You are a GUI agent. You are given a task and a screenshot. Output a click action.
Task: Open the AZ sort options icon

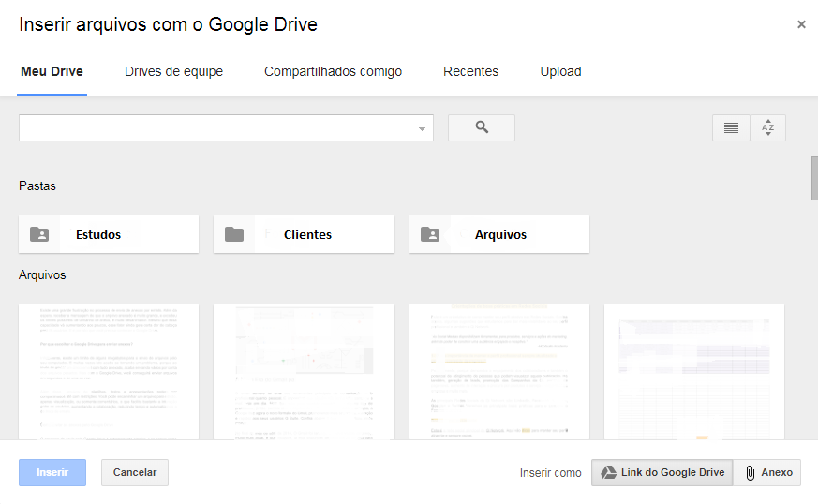(768, 127)
